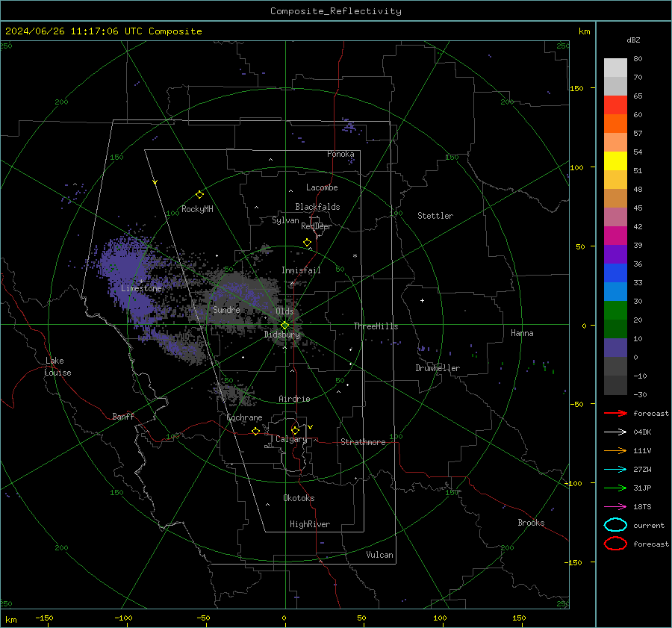Click the Blackfalds label
Image resolution: width=672 pixels, height=628 pixels.
point(317,207)
